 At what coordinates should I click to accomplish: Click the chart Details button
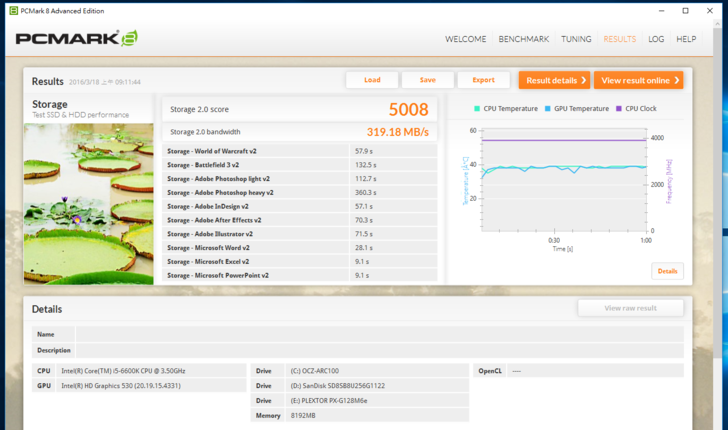point(667,271)
